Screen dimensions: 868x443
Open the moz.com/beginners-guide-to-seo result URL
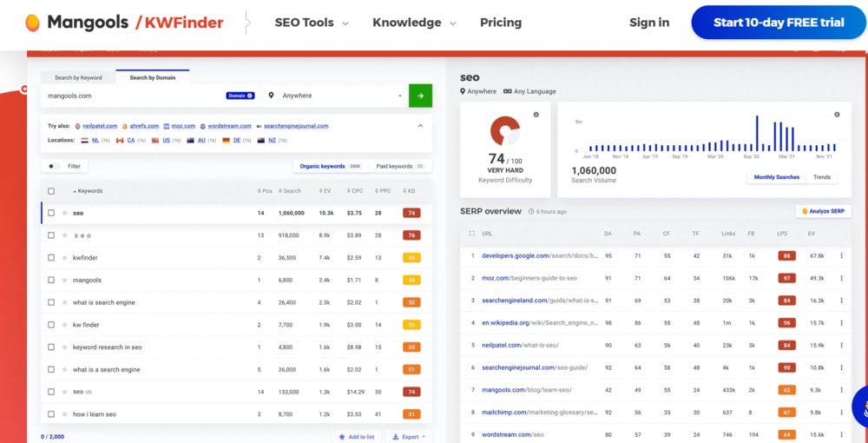click(x=529, y=278)
